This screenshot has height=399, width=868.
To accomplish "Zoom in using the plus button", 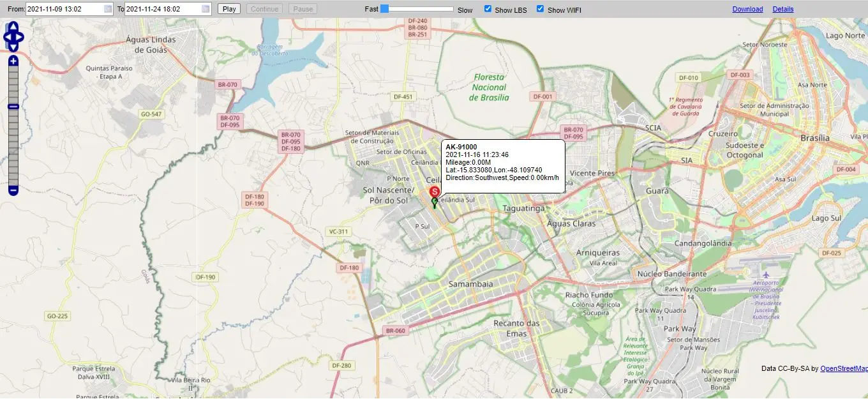I will pos(13,61).
